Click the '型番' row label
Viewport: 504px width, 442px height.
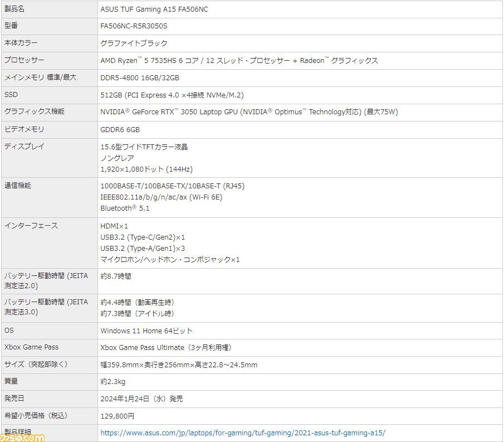(x=11, y=26)
